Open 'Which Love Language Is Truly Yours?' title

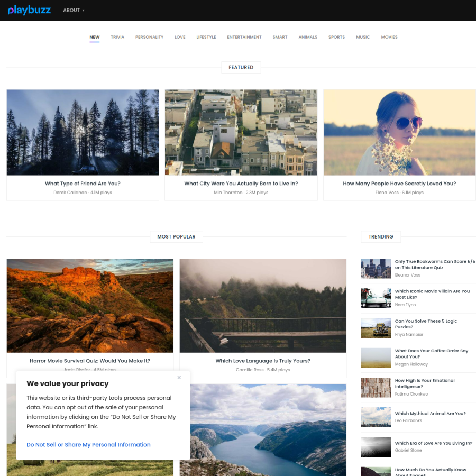click(x=263, y=361)
